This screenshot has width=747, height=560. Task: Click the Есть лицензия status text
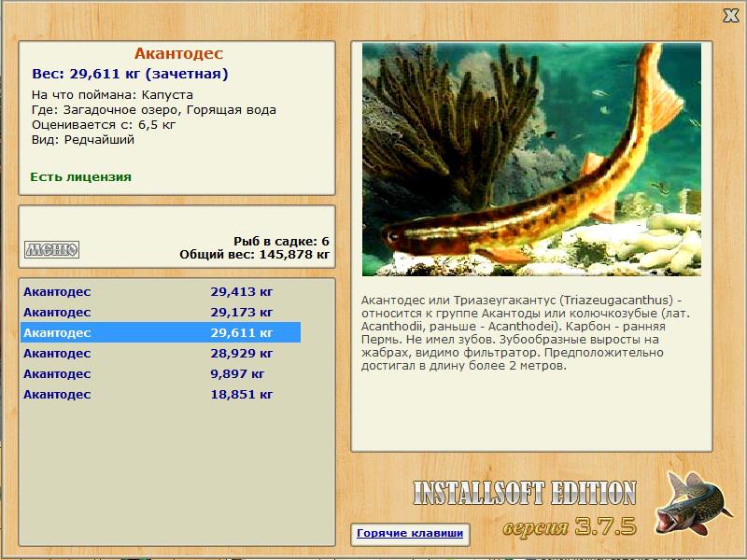[x=80, y=177]
